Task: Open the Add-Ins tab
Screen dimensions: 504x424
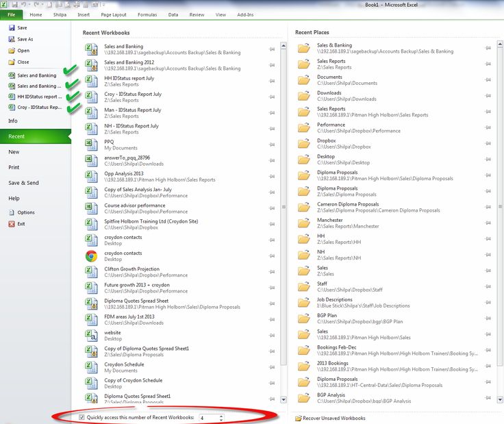Action: coord(245,15)
